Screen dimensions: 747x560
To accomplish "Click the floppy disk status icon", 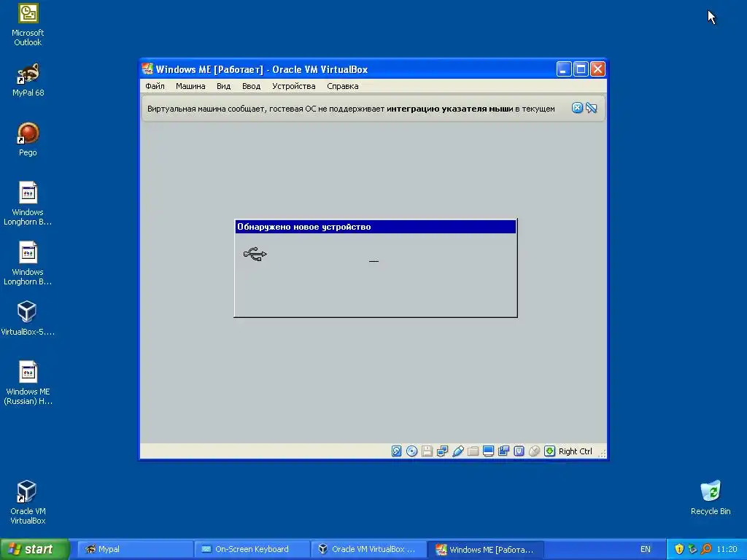I will click(x=427, y=451).
